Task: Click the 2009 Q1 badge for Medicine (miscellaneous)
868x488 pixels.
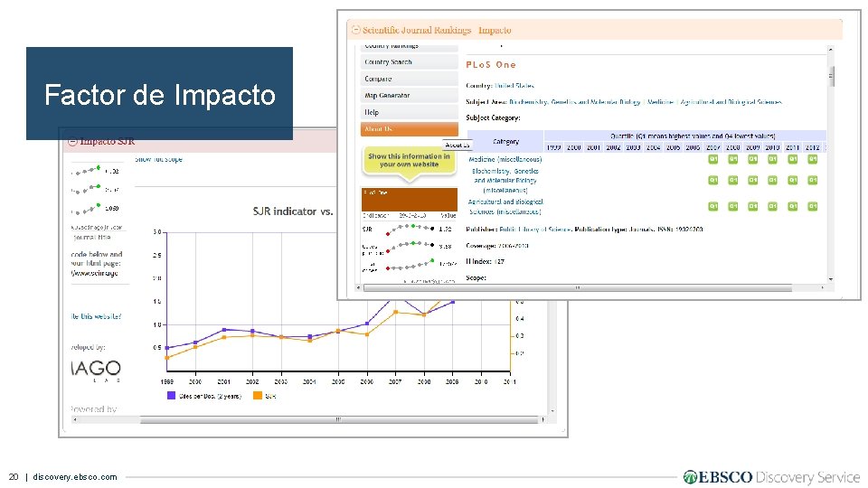Action: (753, 159)
